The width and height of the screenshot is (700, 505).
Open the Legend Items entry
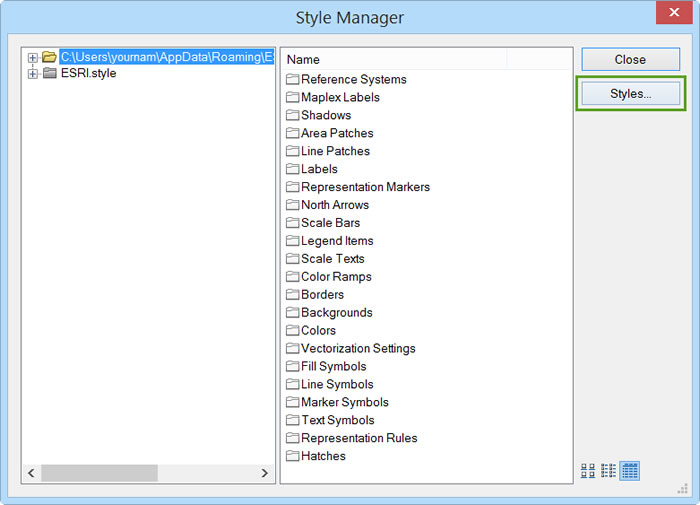point(337,241)
